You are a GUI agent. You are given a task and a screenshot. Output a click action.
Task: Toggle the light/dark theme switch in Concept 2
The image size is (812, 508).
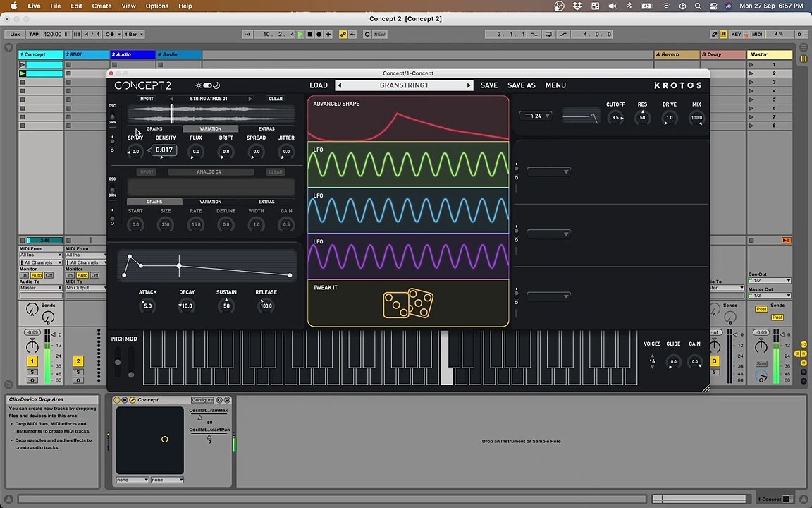tap(208, 85)
